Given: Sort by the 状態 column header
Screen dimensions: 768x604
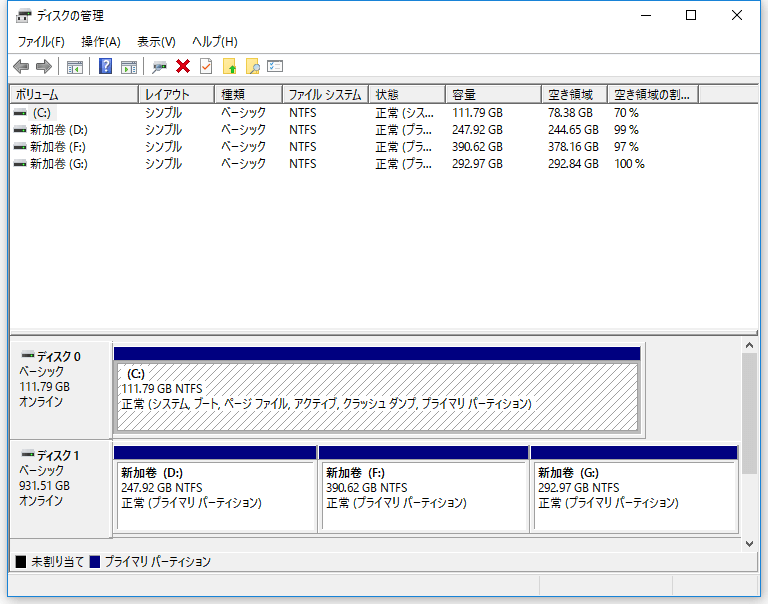Looking at the screenshot, I should pos(407,94).
